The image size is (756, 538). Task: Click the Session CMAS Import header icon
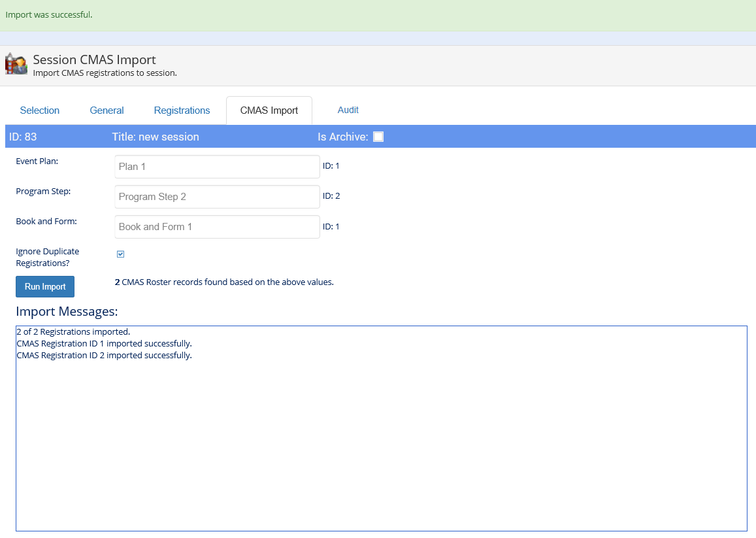[x=16, y=64]
